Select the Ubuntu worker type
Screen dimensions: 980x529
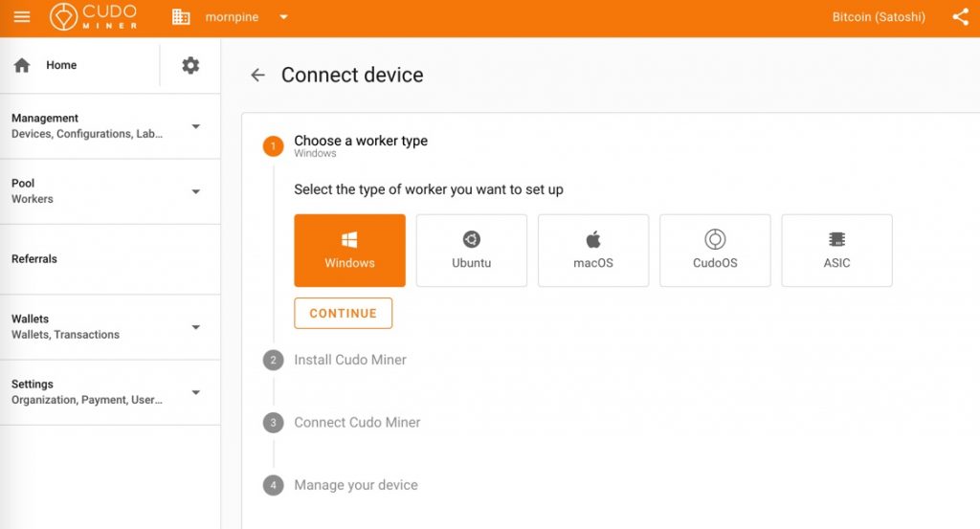(471, 251)
